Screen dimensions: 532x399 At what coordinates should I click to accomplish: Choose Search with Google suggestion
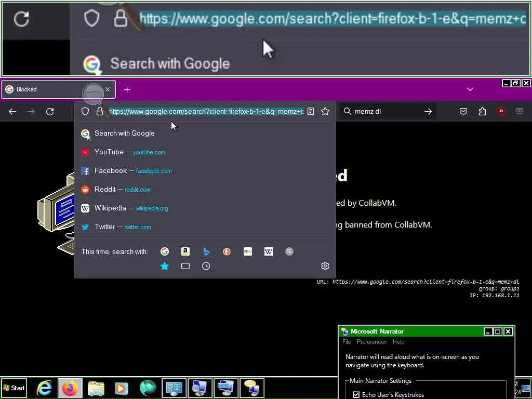[205, 134]
